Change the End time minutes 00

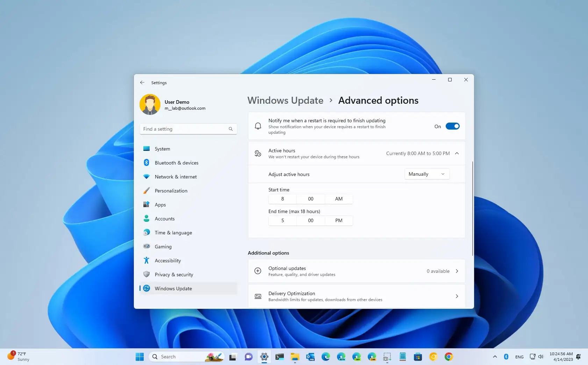(311, 220)
